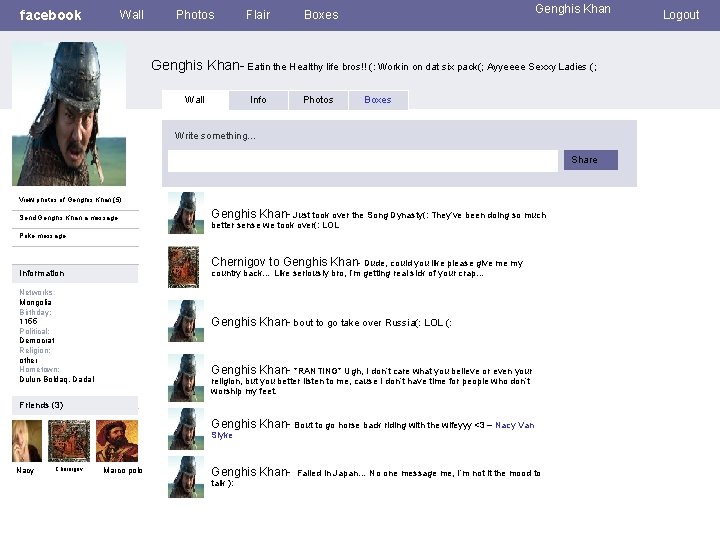Image resolution: width=720 pixels, height=540 pixels.
Task: Click Genghis Khan name on Song Dynasty post
Action: pos(250,214)
